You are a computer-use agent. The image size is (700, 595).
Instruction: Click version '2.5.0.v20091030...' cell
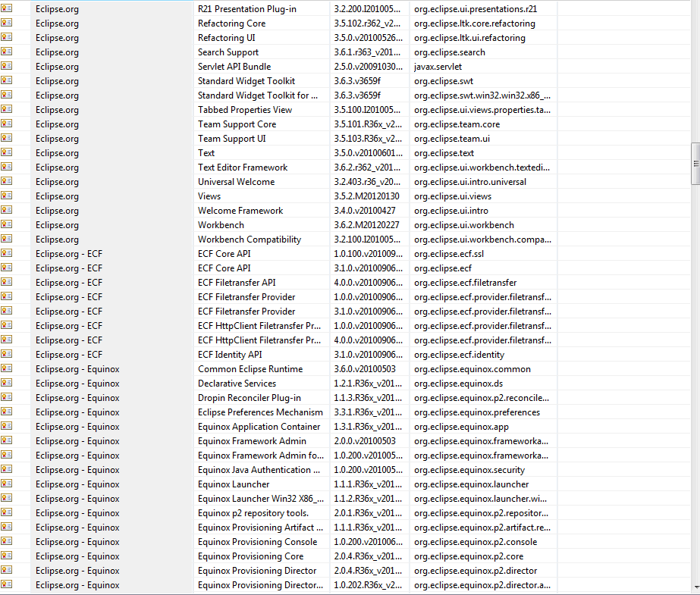(369, 67)
